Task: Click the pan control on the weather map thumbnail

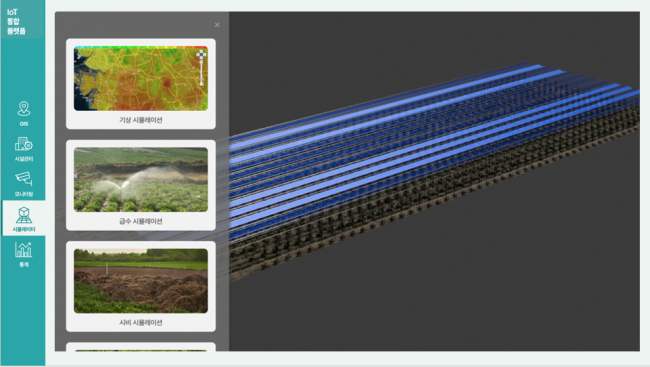Action: tap(201, 54)
